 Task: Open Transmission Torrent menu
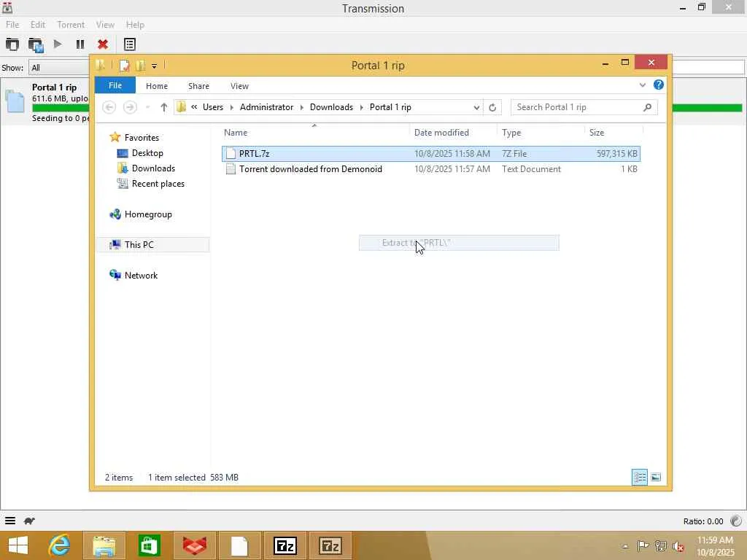point(71,25)
